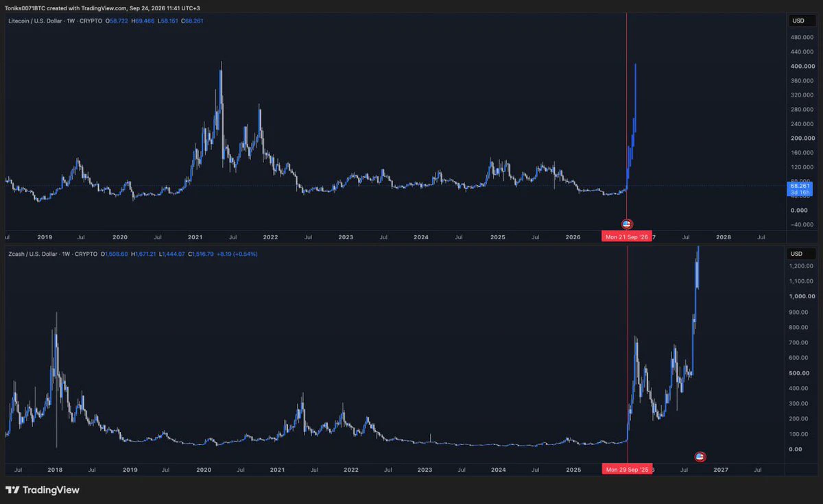The width and height of the screenshot is (823, 504).
Task: Click the 'Mon 21 Sep '26' date label
Action: [x=627, y=237]
